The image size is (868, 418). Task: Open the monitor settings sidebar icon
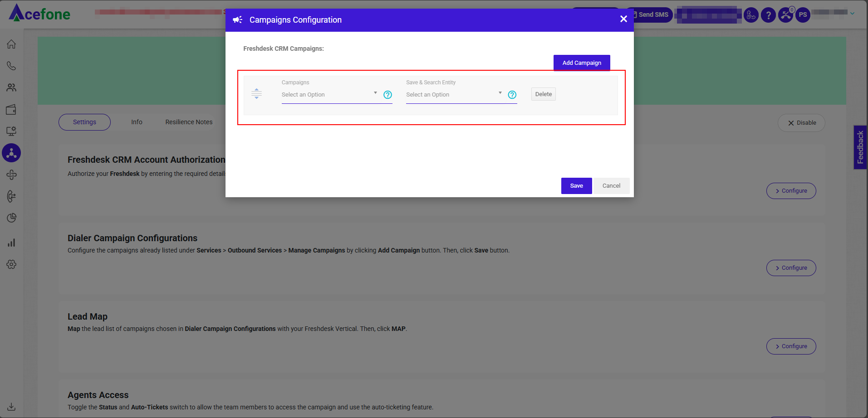11,131
